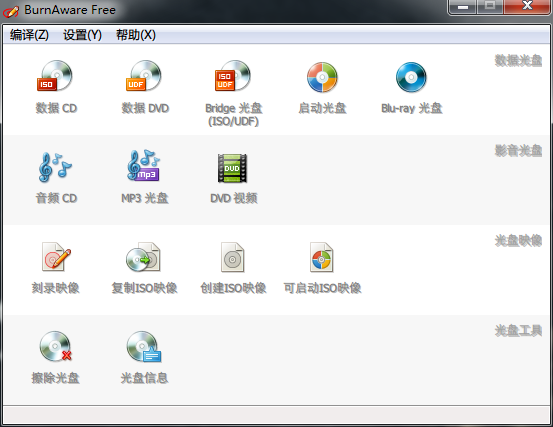
Task: Open the DVD 视频 film strip icon
Action: (x=232, y=168)
